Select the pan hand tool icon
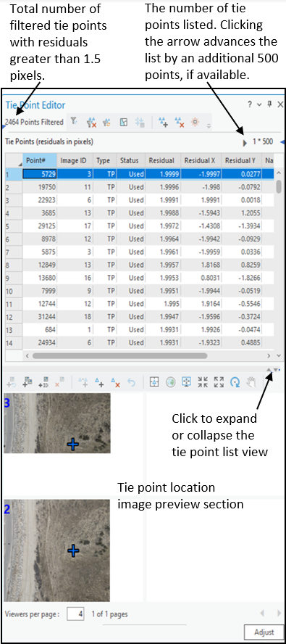The image size is (286, 644). pos(251,383)
